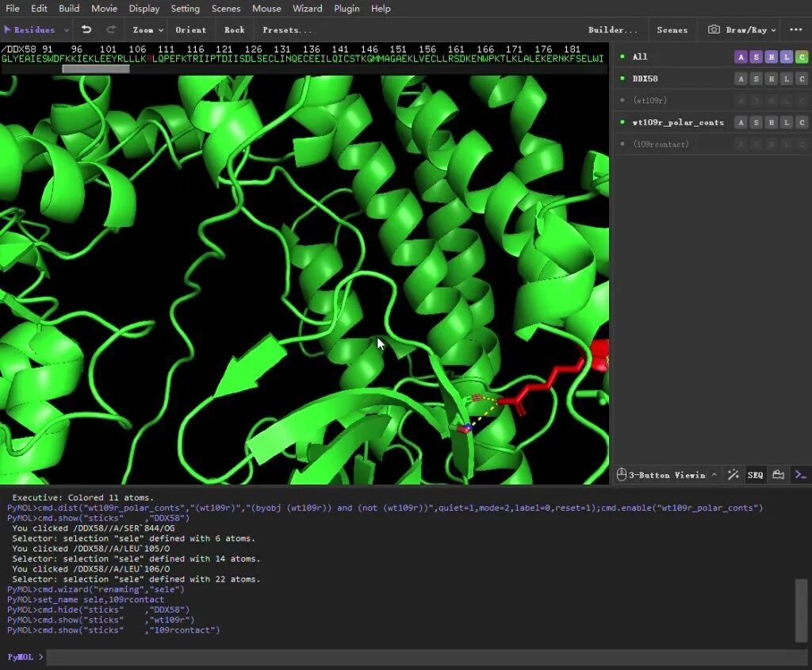Screen dimensions: 812x670
Task: Open the Display menu
Action: (144, 8)
